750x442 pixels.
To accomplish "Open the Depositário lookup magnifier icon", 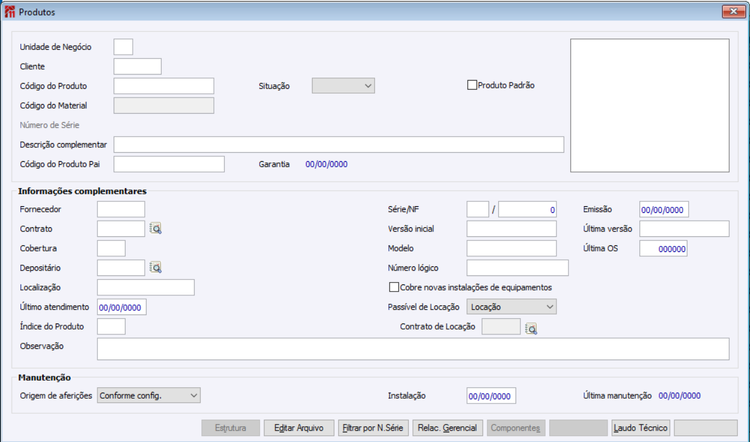I will 155,267.
